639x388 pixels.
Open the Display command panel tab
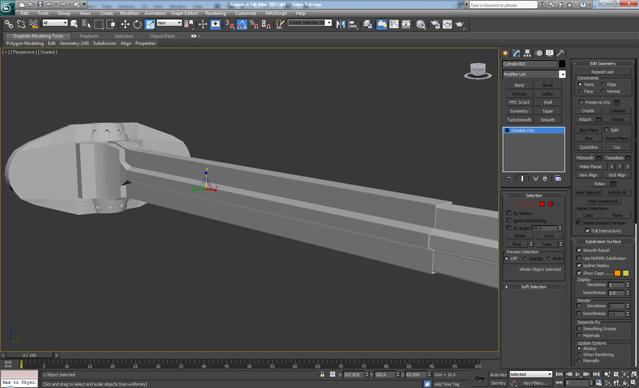[550, 53]
